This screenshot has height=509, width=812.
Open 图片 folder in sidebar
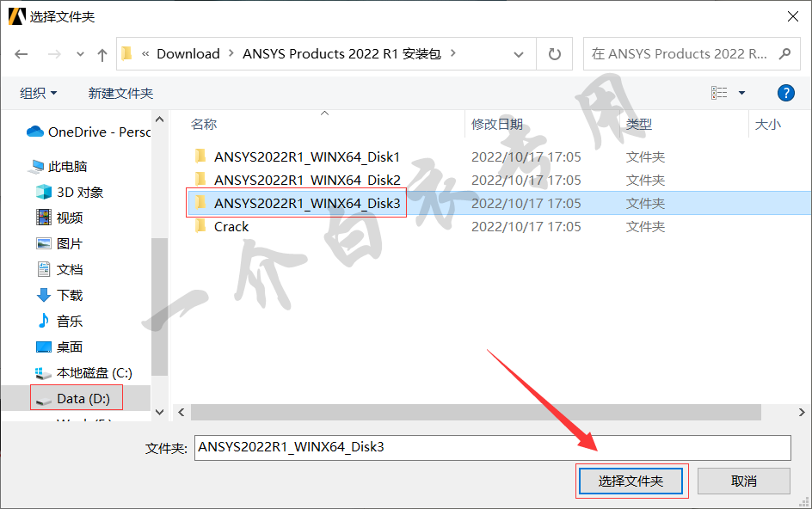59,243
